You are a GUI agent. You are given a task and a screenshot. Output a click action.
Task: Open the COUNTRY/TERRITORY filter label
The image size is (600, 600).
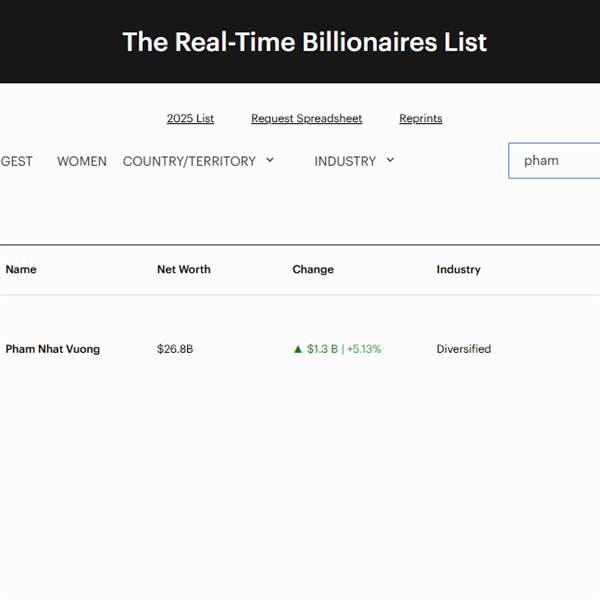(189, 161)
